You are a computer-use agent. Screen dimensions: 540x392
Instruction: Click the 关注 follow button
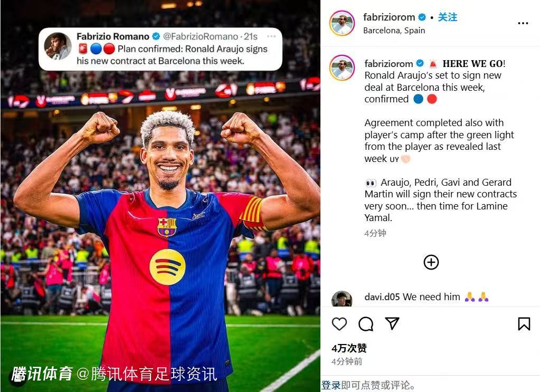(447, 17)
